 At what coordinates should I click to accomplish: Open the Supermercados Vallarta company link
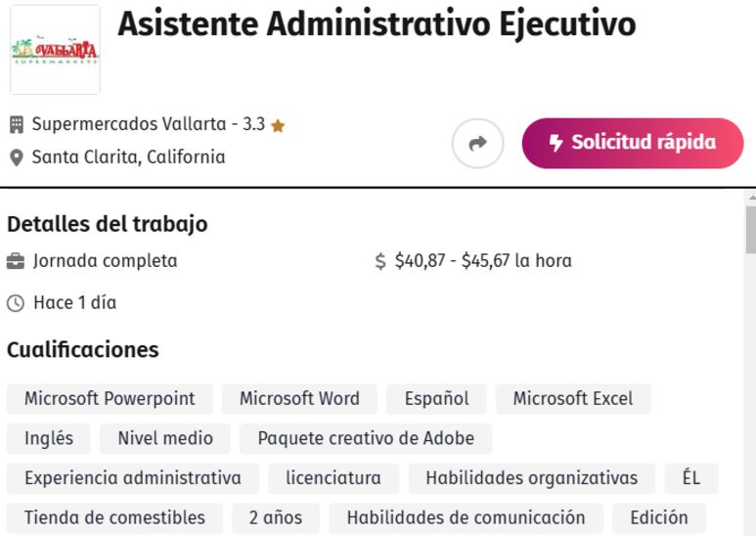129,124
